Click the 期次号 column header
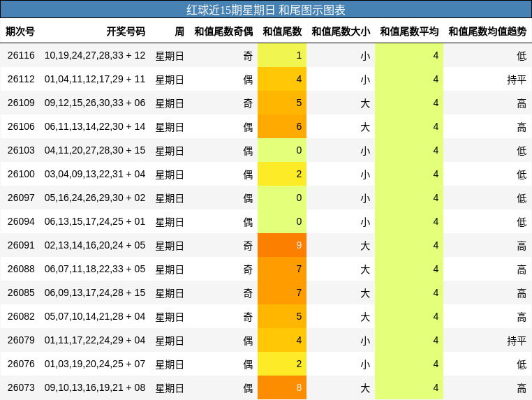Viewport: 532px width, 400px height. click(20, 31)
